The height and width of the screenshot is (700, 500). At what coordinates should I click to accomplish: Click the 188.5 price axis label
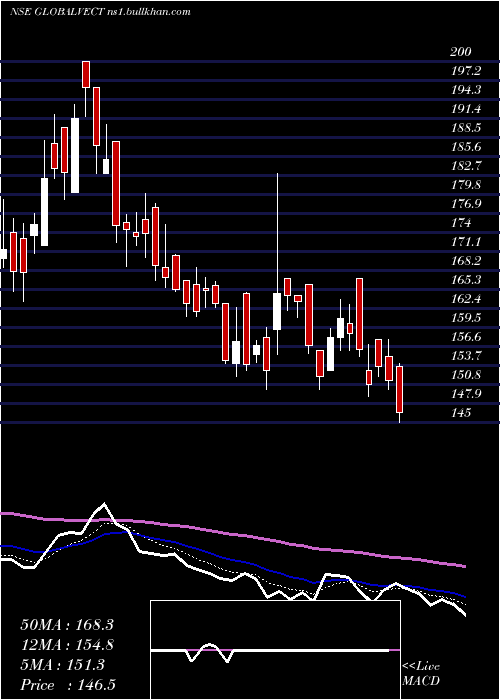465,128
